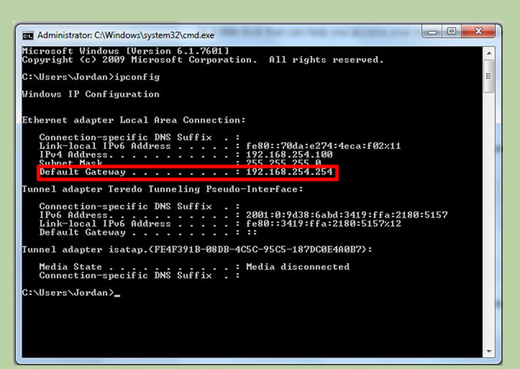The width and height of the screenshot is (520, 369).
Task: Click the 'Tunnel adapter isatap' heading line
Action: 197,250
